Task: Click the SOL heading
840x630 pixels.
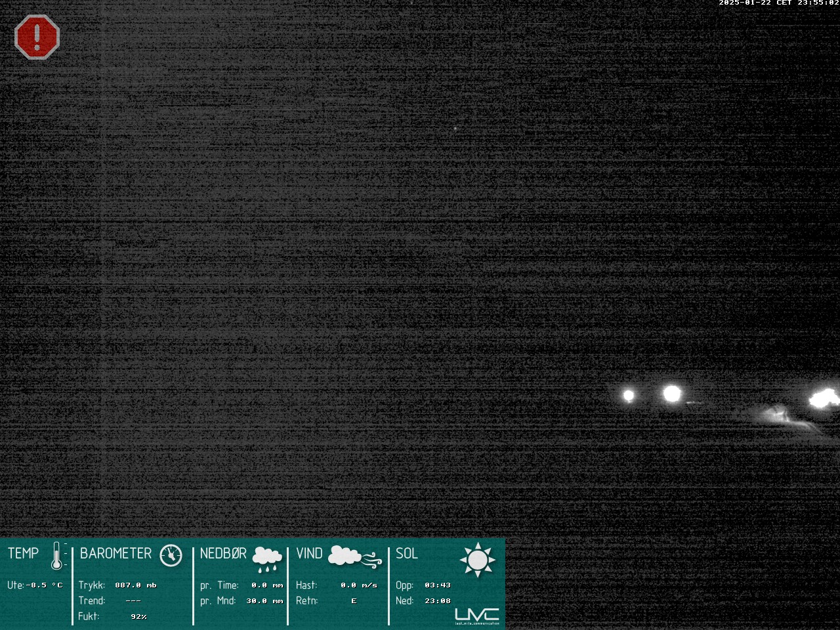Action: point(407,554)
